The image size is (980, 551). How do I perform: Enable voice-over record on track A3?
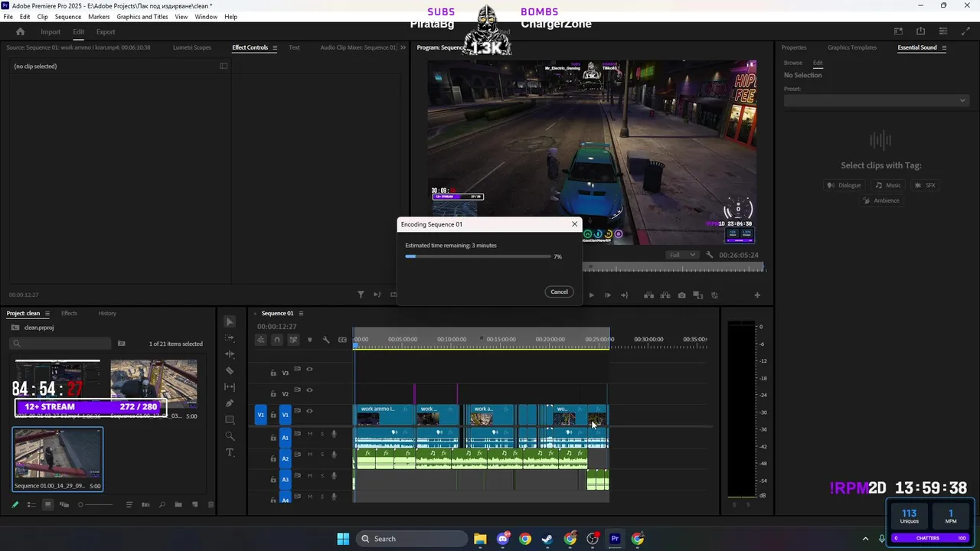pyautogui.click(x=334, y=476)
